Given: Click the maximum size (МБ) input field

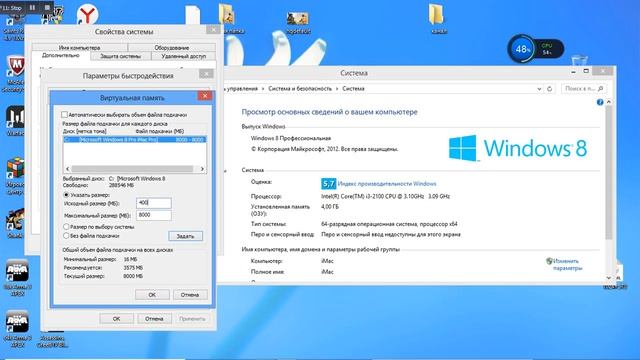Looking at the screenshot, I should click(x=153, y=215).
